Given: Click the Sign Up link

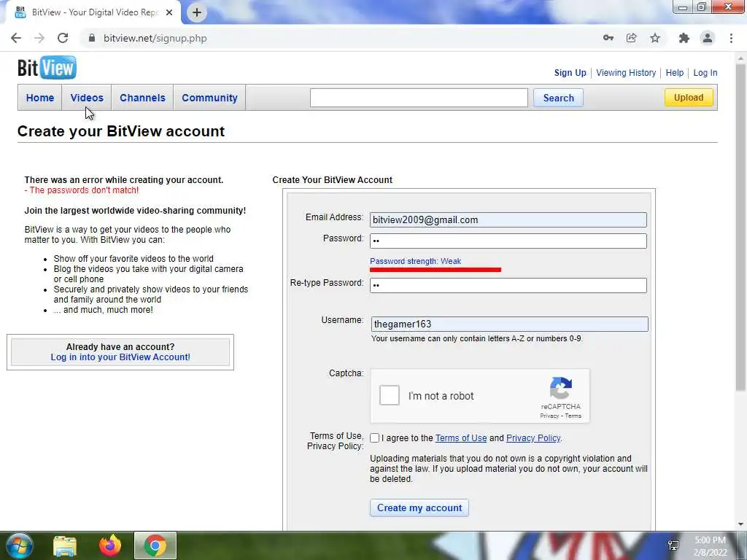Looking at the screenshot, I should 570,73.
